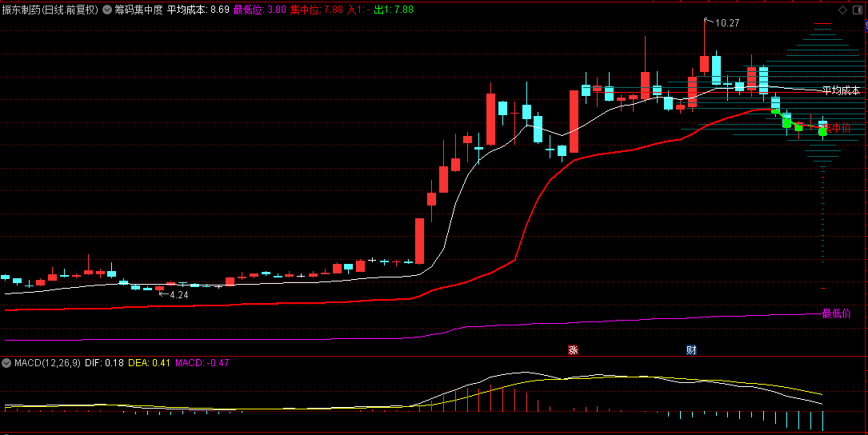Click the 4.24 low price label
The height and width of the screenshot is (435, 868).
coord(179,295)
